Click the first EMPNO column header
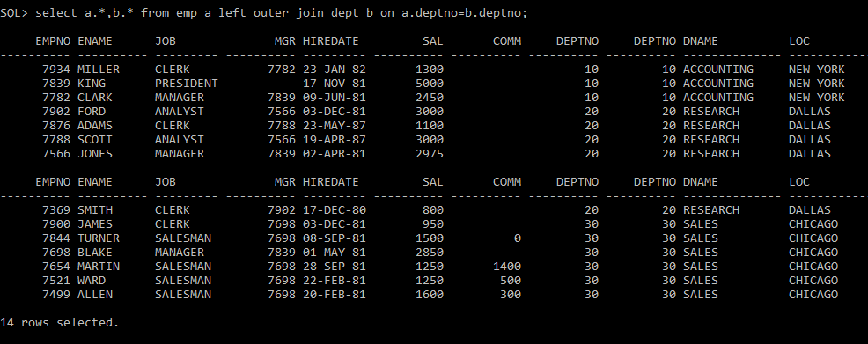The width and height of the screenshot is (868, 344). point(53,41)
